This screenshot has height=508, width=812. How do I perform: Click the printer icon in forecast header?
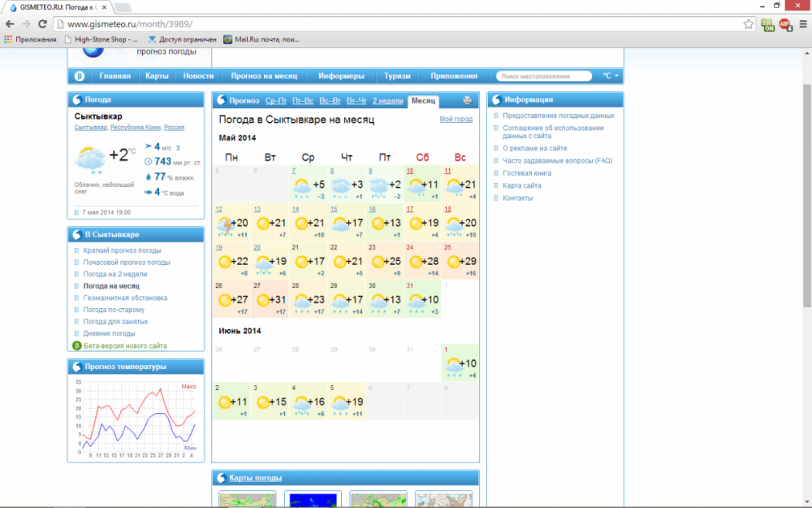point(467,101)
